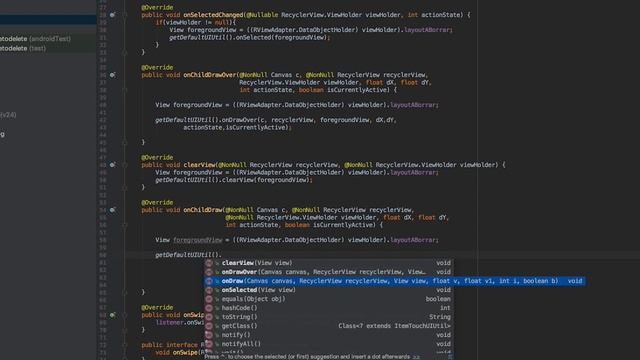
Task: Click override gutter icon beside onSelectedChanged
Action: tap(112, 15)
